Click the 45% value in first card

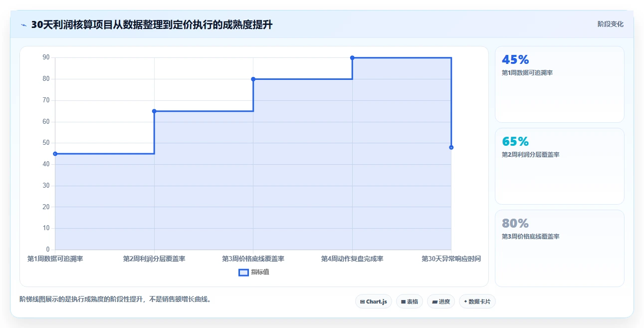click(515, 59)
